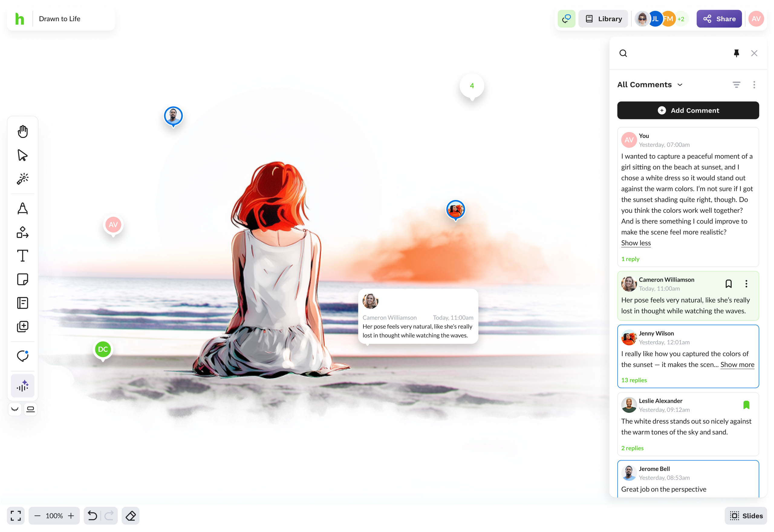The width and height of the screenshot is (774, 532).
Task: Undo the last action
Action: coord(92,516)
